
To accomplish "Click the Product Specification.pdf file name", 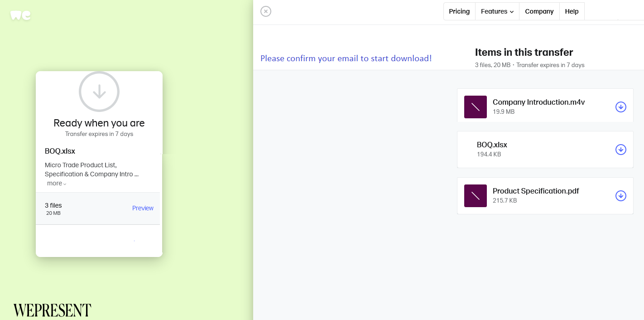I will click(536, 191).
